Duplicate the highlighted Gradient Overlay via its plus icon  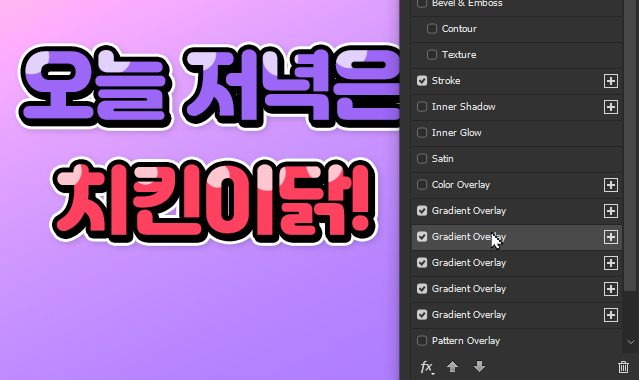610,237
